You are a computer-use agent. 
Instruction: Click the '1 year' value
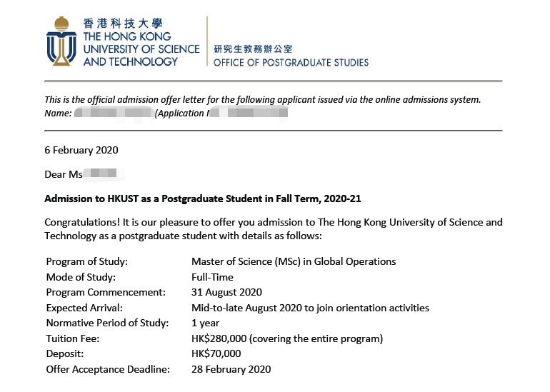point(205,323)
